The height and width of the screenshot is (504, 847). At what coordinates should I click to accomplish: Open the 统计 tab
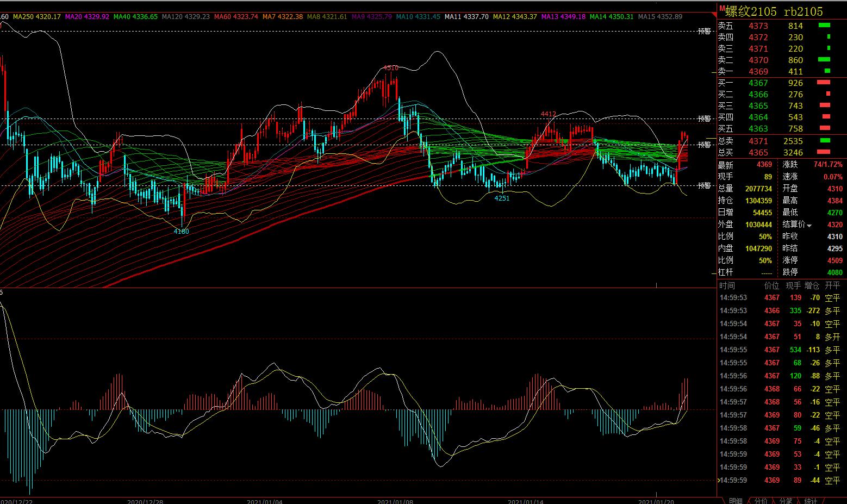pyautogui.click(x=810, y=500)
